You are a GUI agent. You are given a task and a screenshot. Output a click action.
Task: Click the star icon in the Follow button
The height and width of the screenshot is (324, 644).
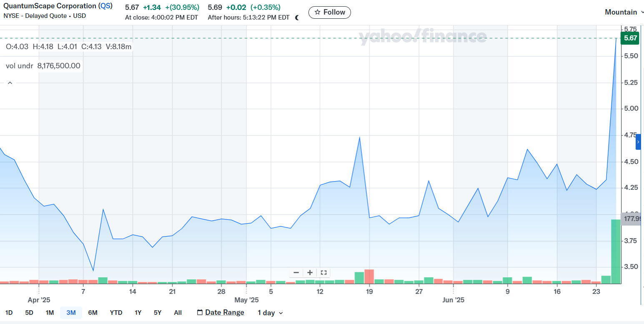[x=317, y=12]
